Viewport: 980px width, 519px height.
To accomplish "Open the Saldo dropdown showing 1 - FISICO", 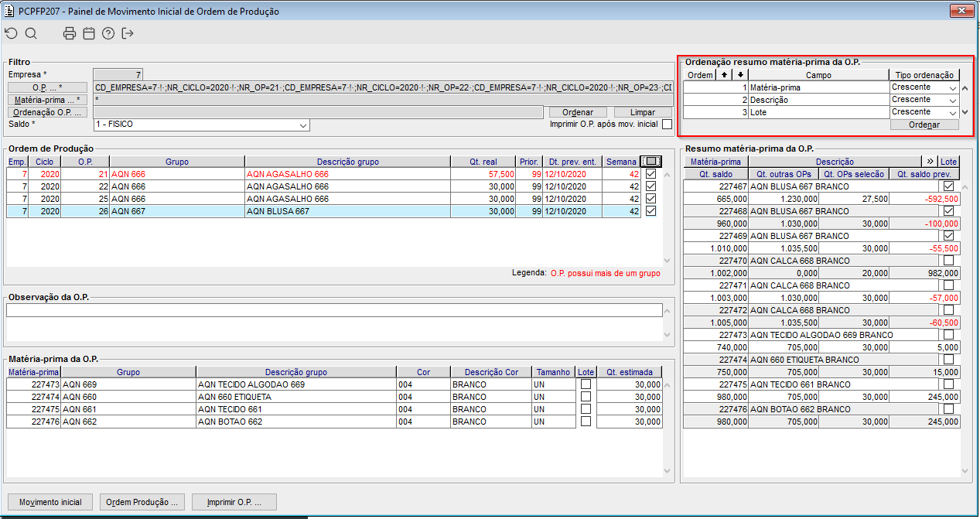I will (x=201, y=125).
